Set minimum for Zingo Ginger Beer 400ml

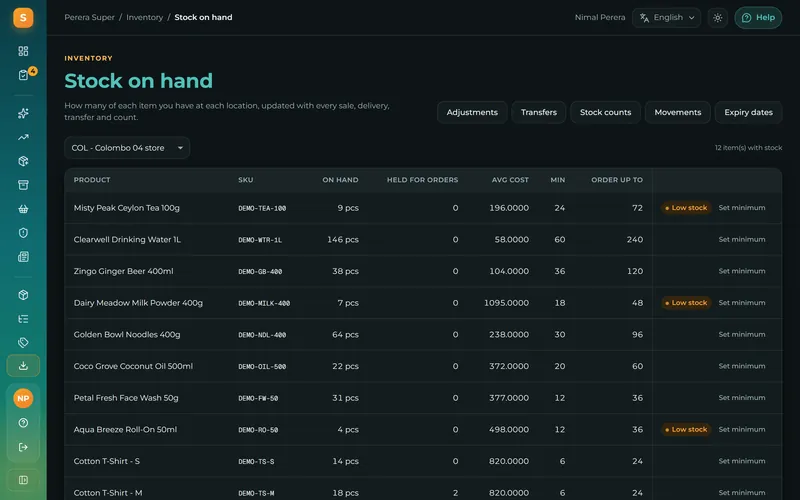pyautogui.click(x=742, y=271)
